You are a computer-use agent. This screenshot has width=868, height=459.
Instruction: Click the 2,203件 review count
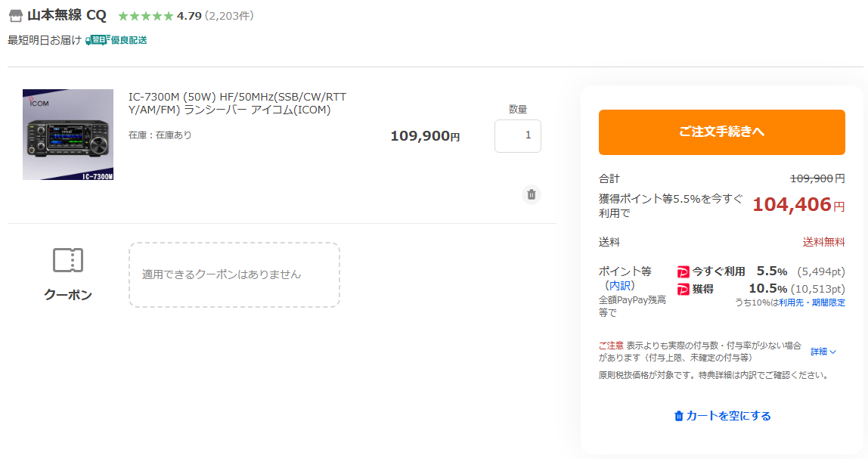pyautogui.click(x=229, y=16)
